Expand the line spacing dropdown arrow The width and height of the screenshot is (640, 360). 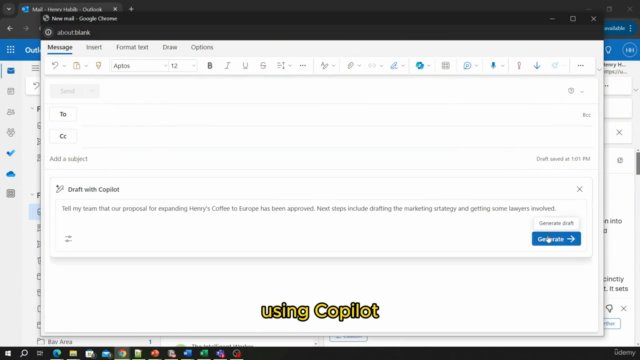click(290, 66)
